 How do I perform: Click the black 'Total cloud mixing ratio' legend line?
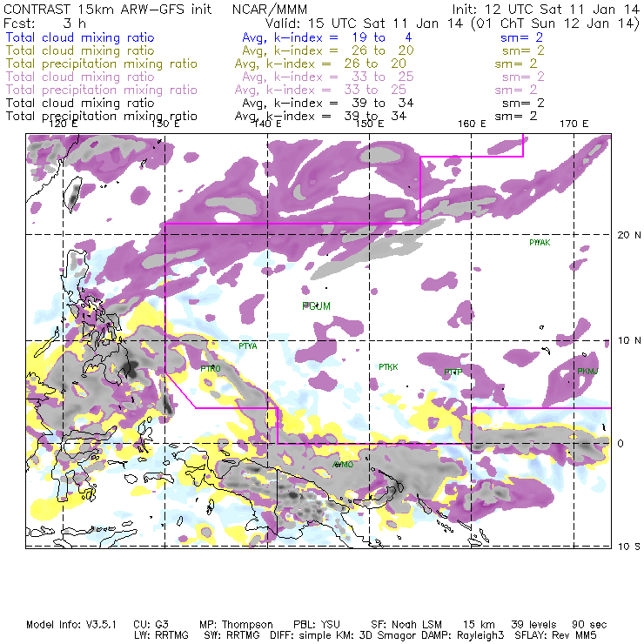pos(80,103)
